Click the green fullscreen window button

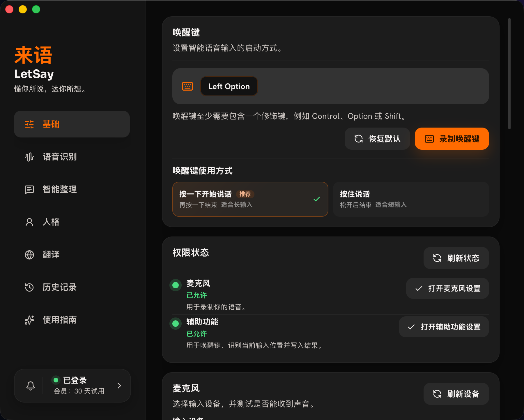36,9
